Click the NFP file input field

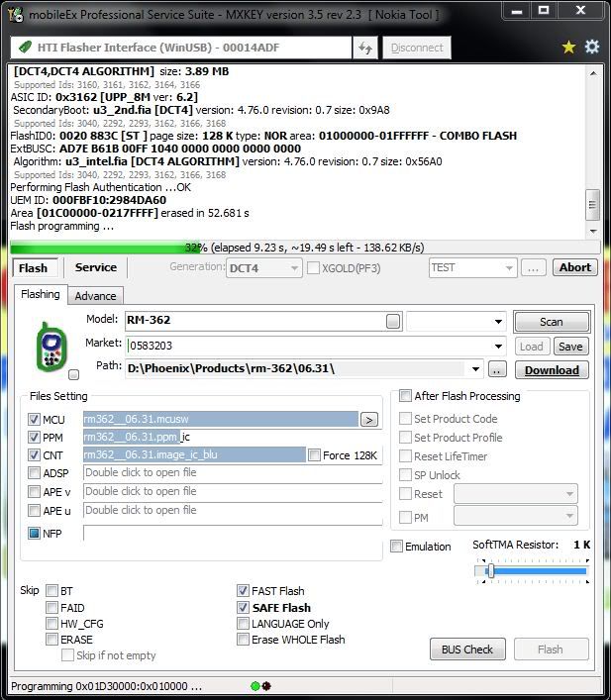point(233,533)
